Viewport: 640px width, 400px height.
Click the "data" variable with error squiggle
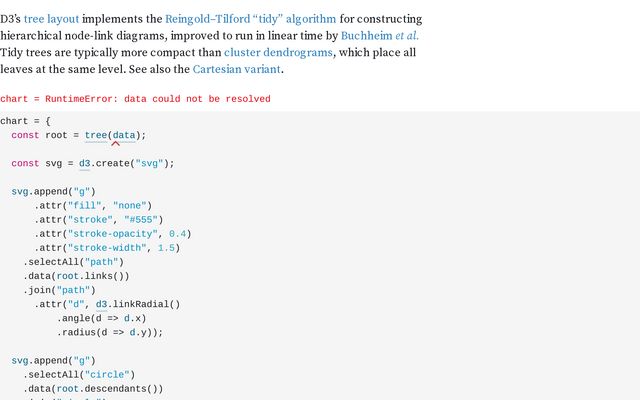point(123,135)
